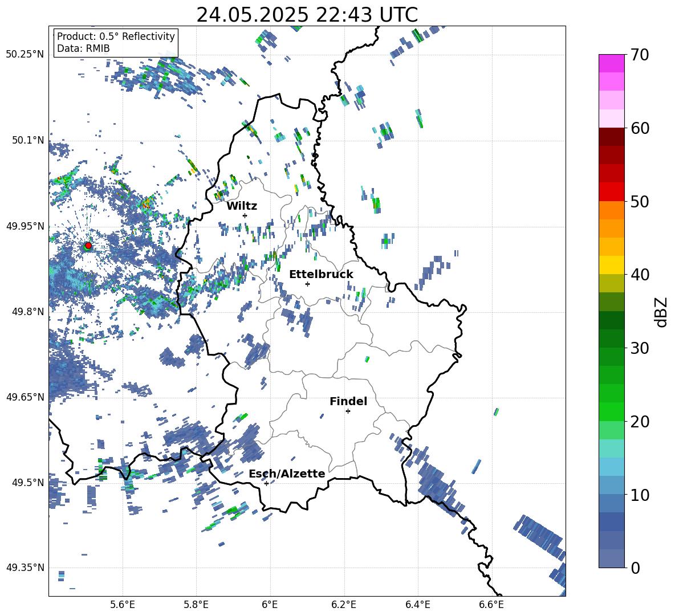The image size is (675, 616).
Task: Click the '70' colorbar tick label
Action: pyautogui.click(x=640, y=55)
